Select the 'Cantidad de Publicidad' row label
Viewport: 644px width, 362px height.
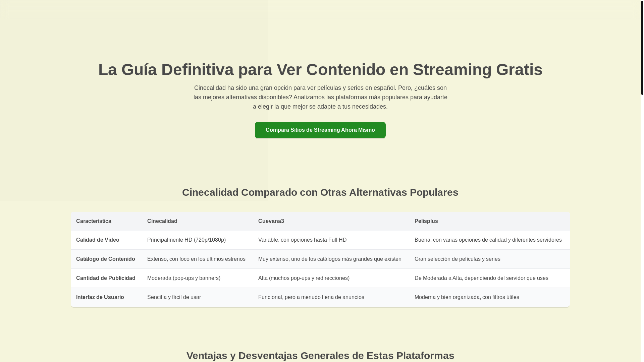106,278
